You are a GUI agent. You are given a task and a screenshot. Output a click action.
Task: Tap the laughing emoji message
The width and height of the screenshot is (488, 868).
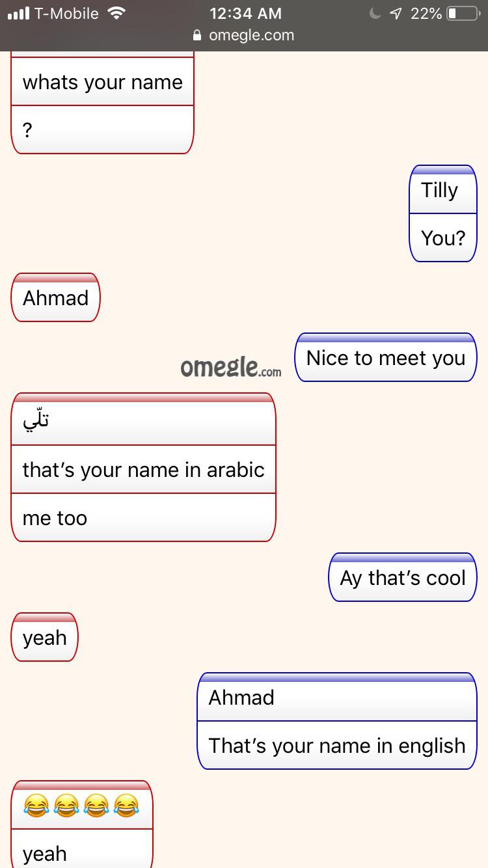81,807
